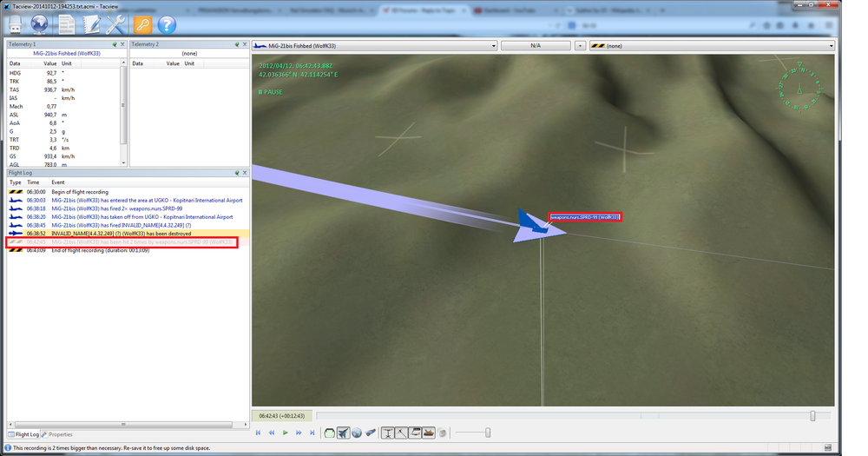Click the Type column header in Flight Log
This screenshot has height=456, width=868.
tap(16, 182)
